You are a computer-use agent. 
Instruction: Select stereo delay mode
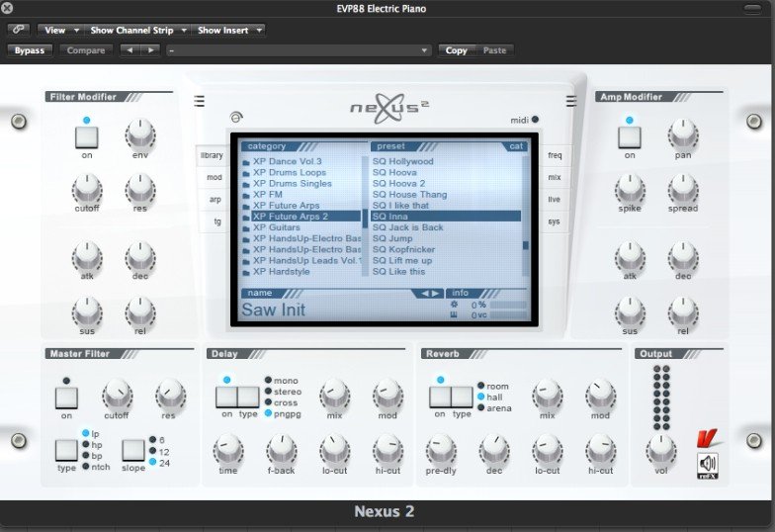(x=283, y=392)
